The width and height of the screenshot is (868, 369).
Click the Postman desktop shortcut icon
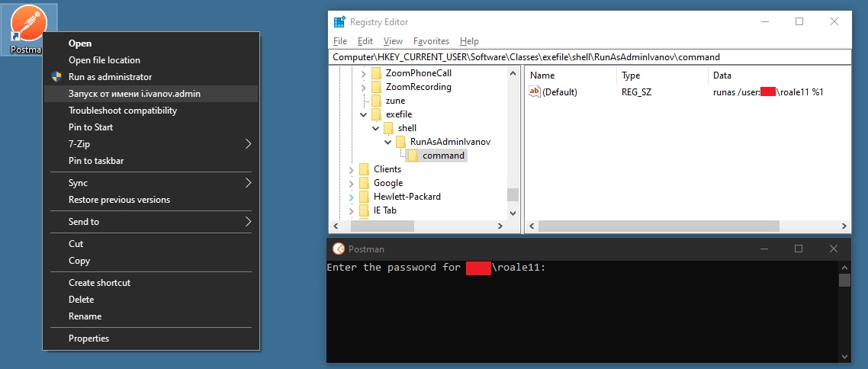tap(29, 22)
